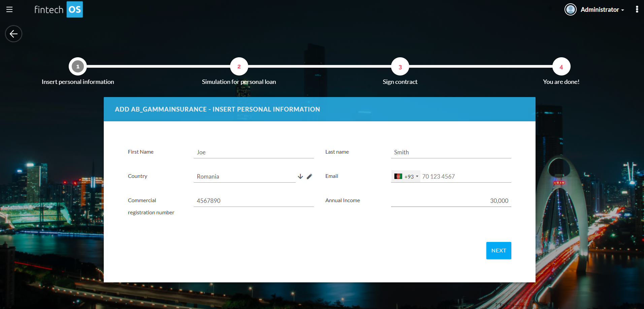Image resolution: width=644 pixels, height=309 pixels.
Task: Expand the Administrator user menu
Action: tap(602, 10)
